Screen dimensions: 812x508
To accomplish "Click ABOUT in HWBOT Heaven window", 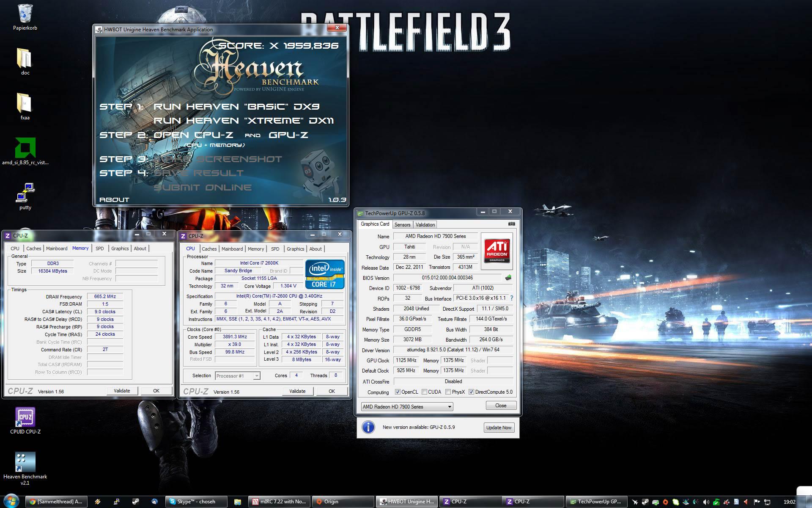I will (114, 200).
